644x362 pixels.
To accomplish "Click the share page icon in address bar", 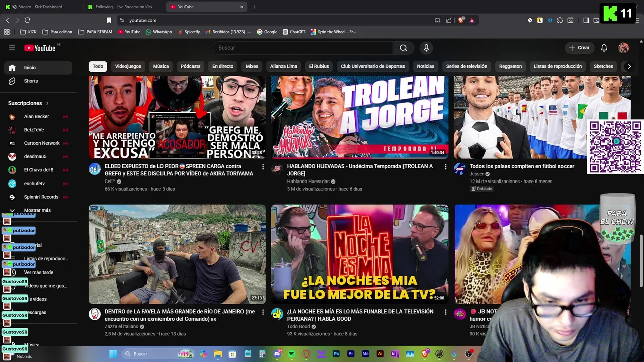I will click(x=449, y=20).
